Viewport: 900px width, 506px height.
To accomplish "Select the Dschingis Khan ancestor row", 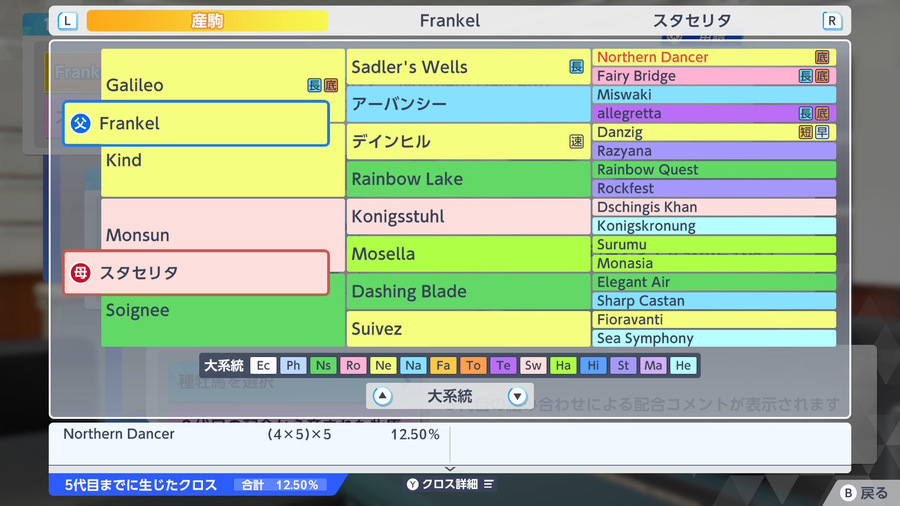I will pos(714,207).
